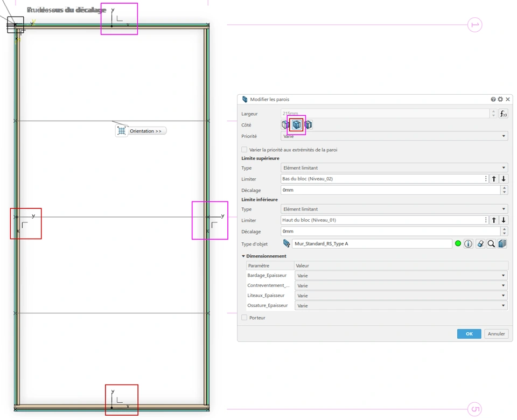517x420 pixels.
Task: Move upper limit Bas du bloc up
Action: [494, 179]
